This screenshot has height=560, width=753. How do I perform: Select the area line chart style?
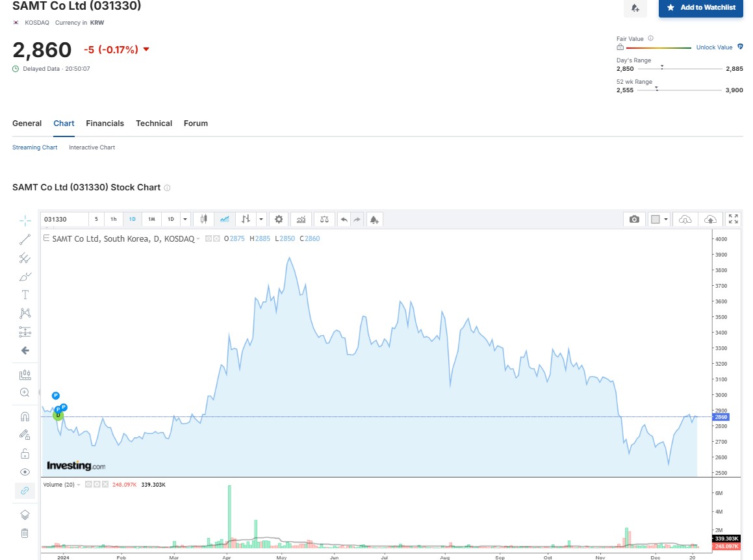(x=225, y=219)
